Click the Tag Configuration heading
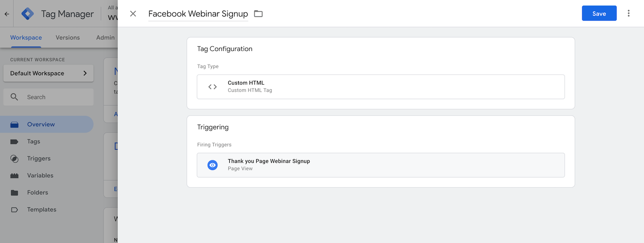644x243 pixels. tap(225, 49)
